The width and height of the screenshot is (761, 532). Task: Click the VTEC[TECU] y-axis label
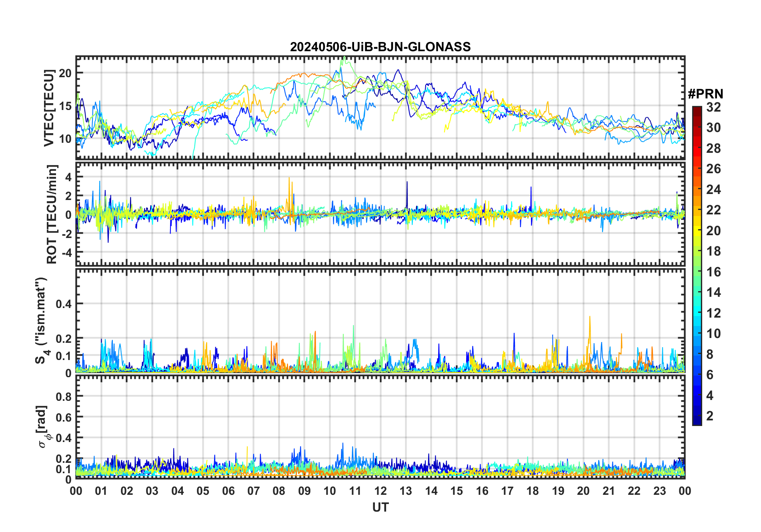[x=49, y=108]
